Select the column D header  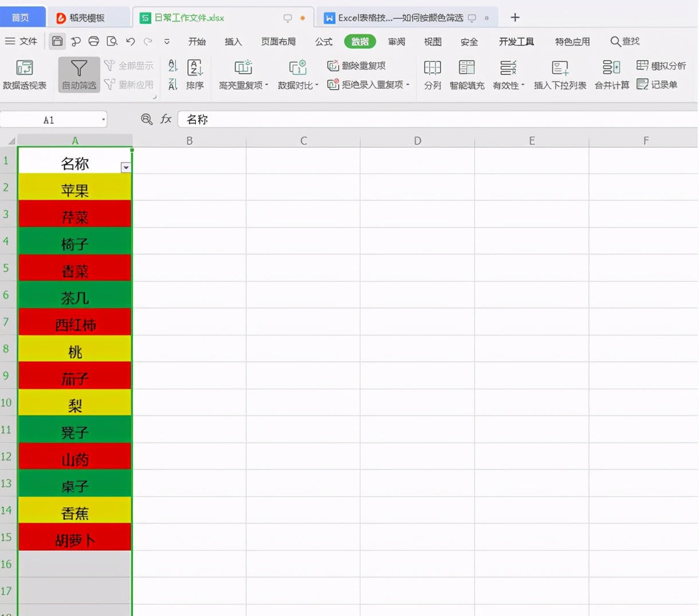pos(418,141)
